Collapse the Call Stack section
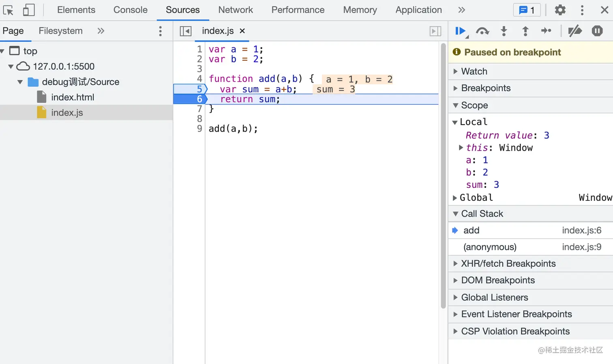Image resolution: width=613 pixels, height=364 pixels. (530, 214)
